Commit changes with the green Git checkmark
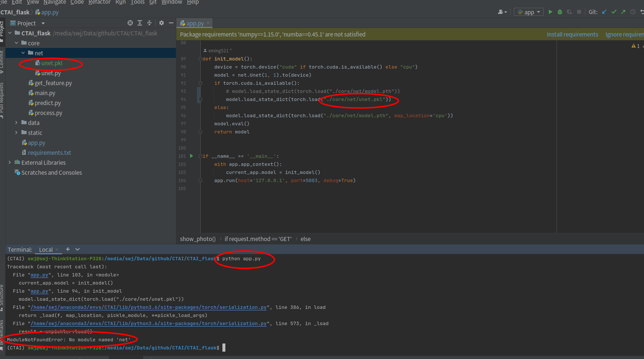 613,12
